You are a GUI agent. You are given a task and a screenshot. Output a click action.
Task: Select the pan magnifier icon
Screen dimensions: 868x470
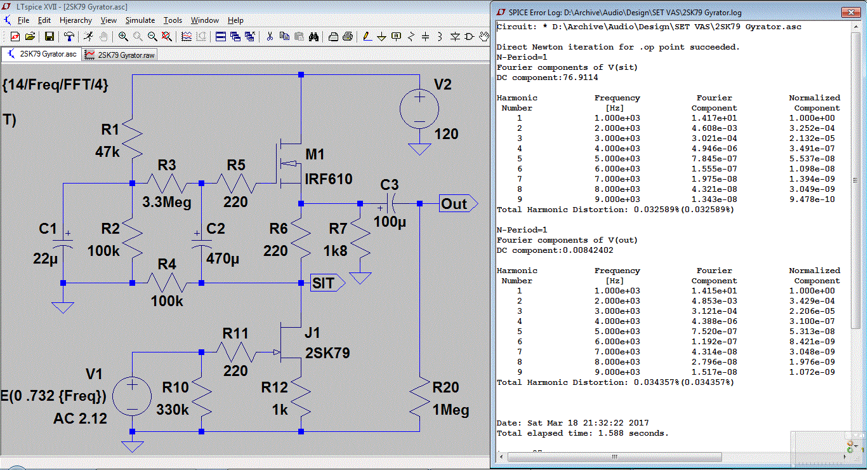(x=138, y=37)
